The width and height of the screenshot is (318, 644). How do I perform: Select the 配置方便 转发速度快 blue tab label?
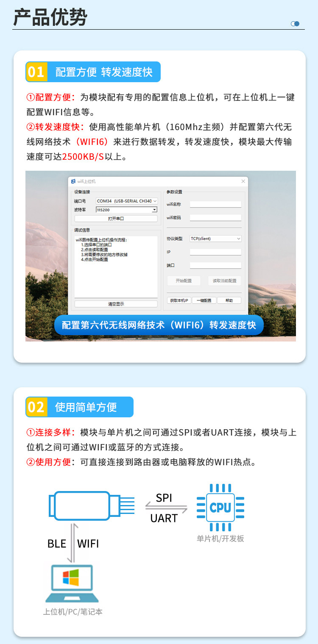tap(104, 72)
